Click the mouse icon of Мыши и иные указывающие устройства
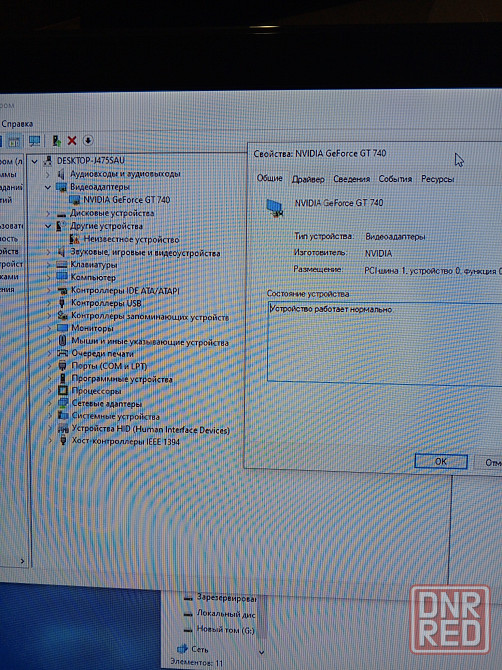 (x=62, y=341)
